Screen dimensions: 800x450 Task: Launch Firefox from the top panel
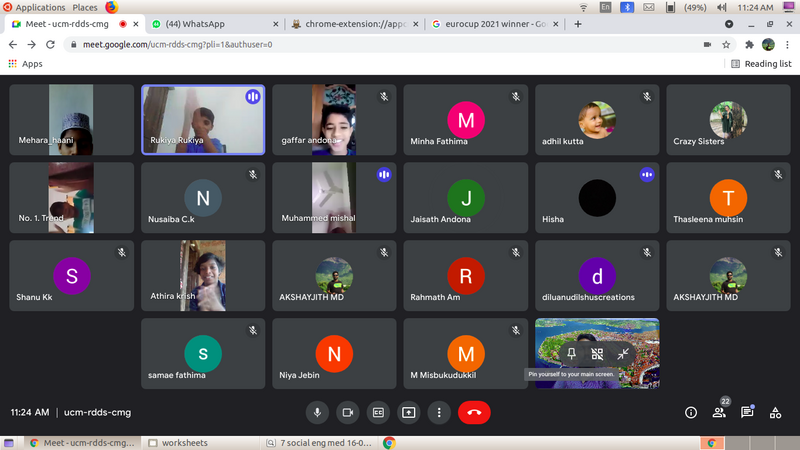112,7
